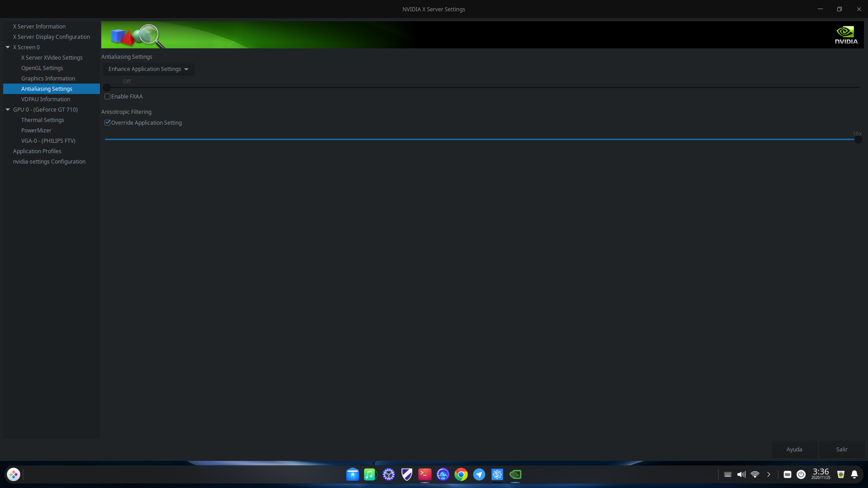Collapse the GPU 0 GeForce GT 710 tree
Image resolution: width=868 pixels, height=488 pixels.
point(8,110)
